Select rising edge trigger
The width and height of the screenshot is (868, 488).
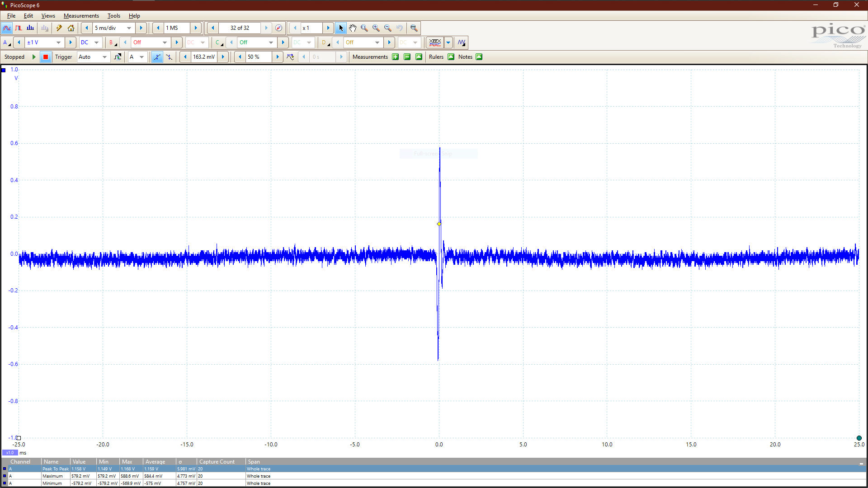157,57
